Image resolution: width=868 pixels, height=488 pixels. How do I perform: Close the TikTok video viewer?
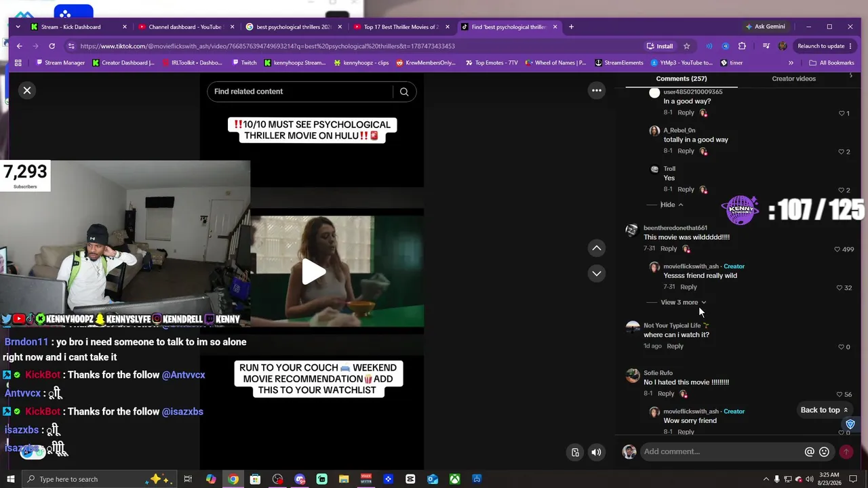pyautogui.click(x=27, y=90)
